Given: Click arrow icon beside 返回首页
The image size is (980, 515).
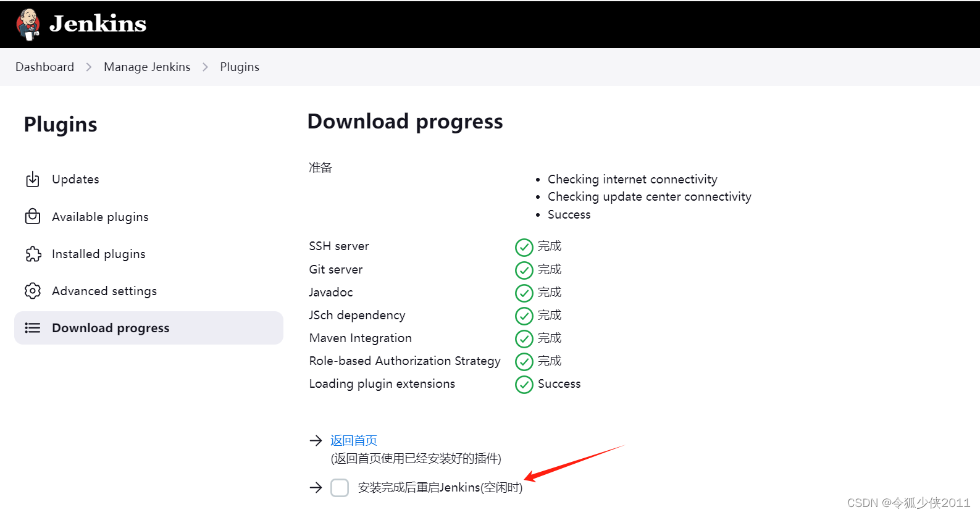Looking at the screenshot, I should (316, 440).
